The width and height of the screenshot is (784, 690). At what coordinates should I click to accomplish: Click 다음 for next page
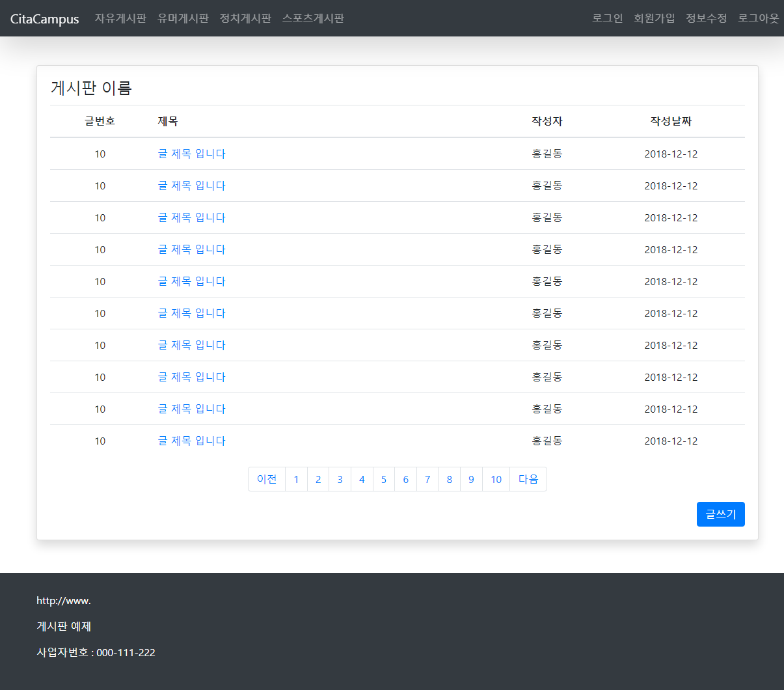pyautogui.click(x=528, y=479)
